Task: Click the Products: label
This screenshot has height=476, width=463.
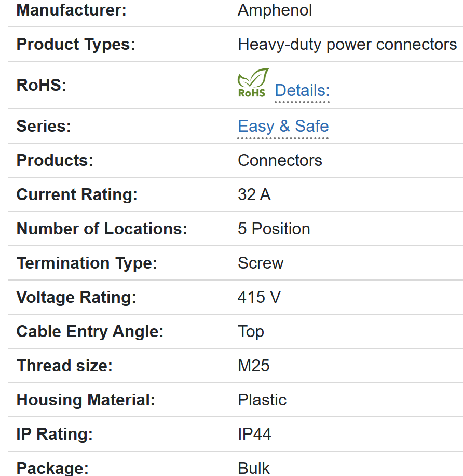Action: point(55,160)
